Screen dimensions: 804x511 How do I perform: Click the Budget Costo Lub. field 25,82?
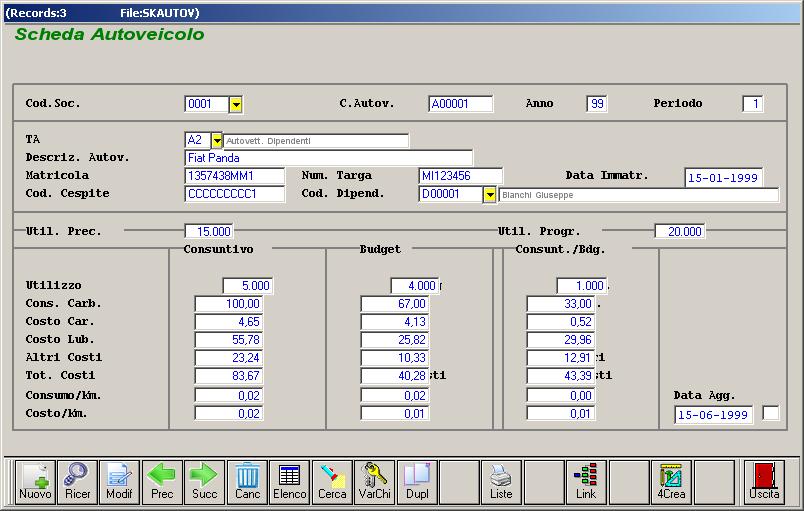click(x=395, y=339)
